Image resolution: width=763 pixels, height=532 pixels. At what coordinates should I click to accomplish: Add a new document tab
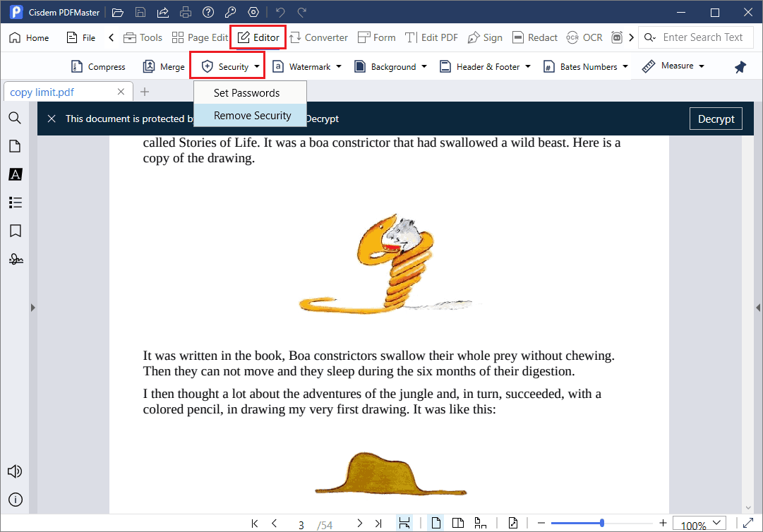145,92
